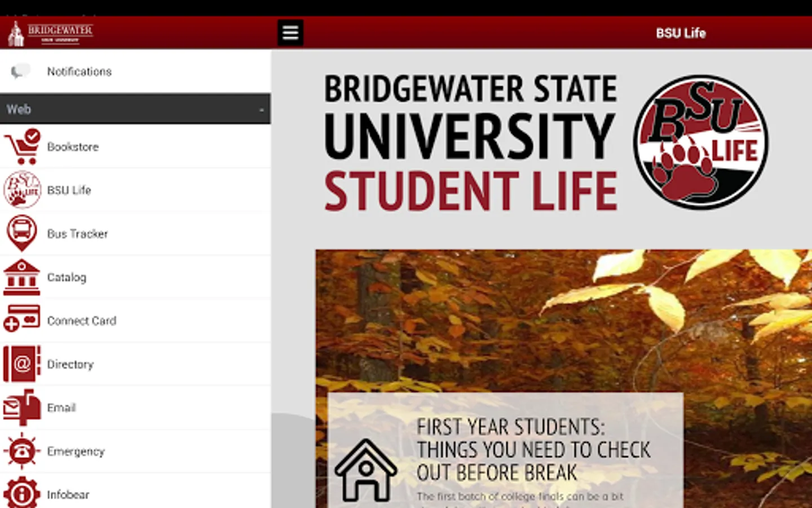Click the house icon in the article card

click(x=366, y=470)
